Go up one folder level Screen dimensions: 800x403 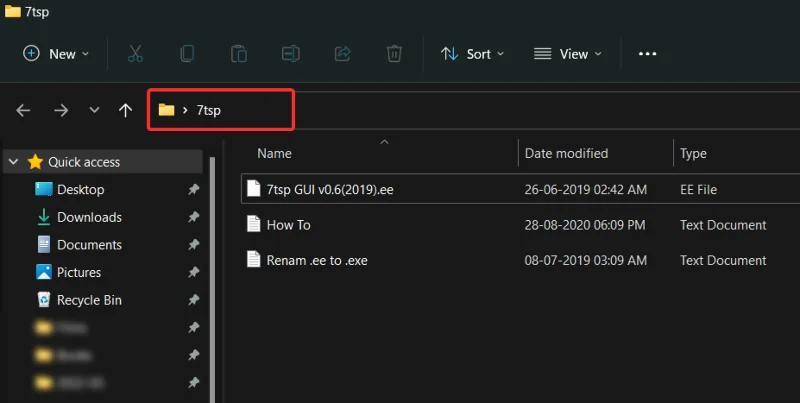(126, 110)
